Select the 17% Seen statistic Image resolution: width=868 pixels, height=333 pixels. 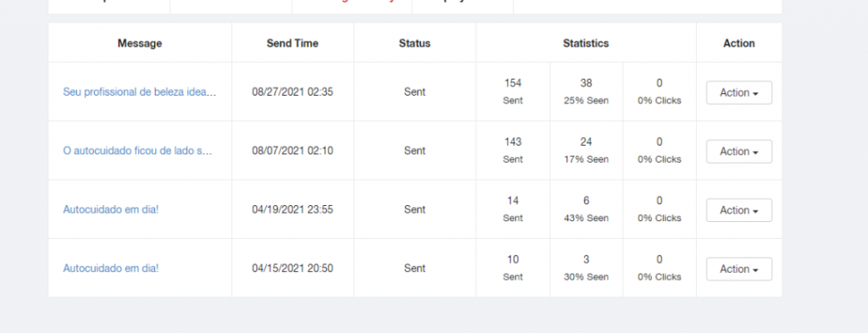tap(587, 159)
